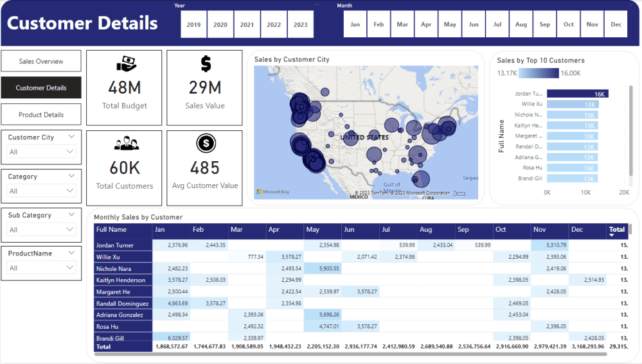This screenshot has width=642, height=364.
Task: Click the Jordan Tu... 16K bar
Action: tap(577, 94)
